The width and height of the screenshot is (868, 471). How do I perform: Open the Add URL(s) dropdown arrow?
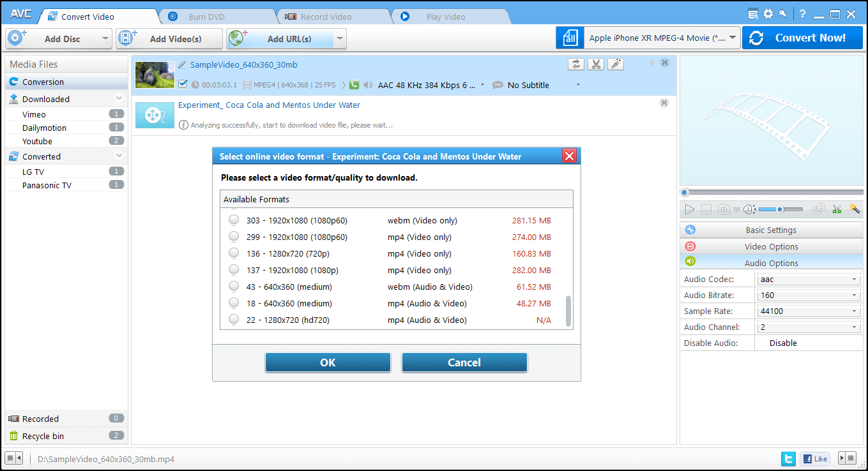pyautogui.click(x=340, y=39)
